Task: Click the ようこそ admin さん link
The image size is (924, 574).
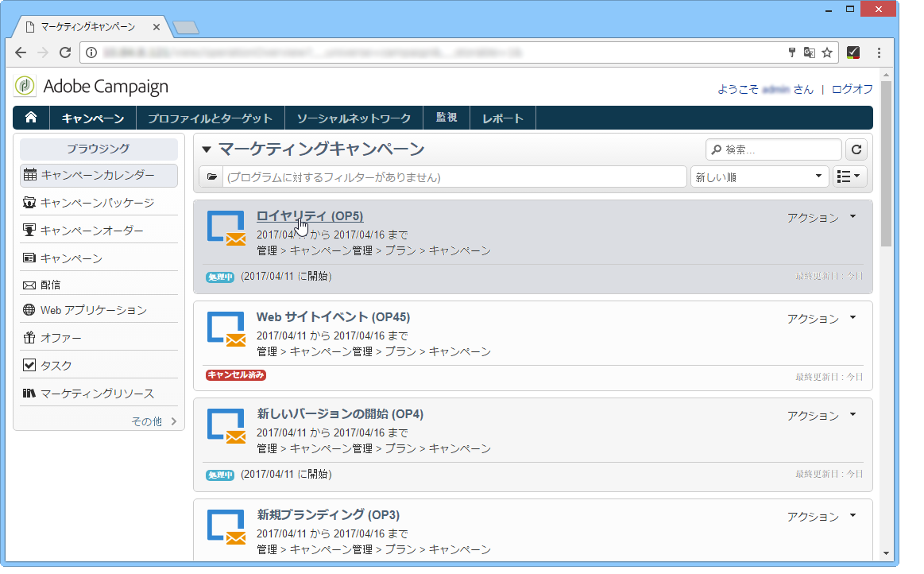Action: (765, 89)
